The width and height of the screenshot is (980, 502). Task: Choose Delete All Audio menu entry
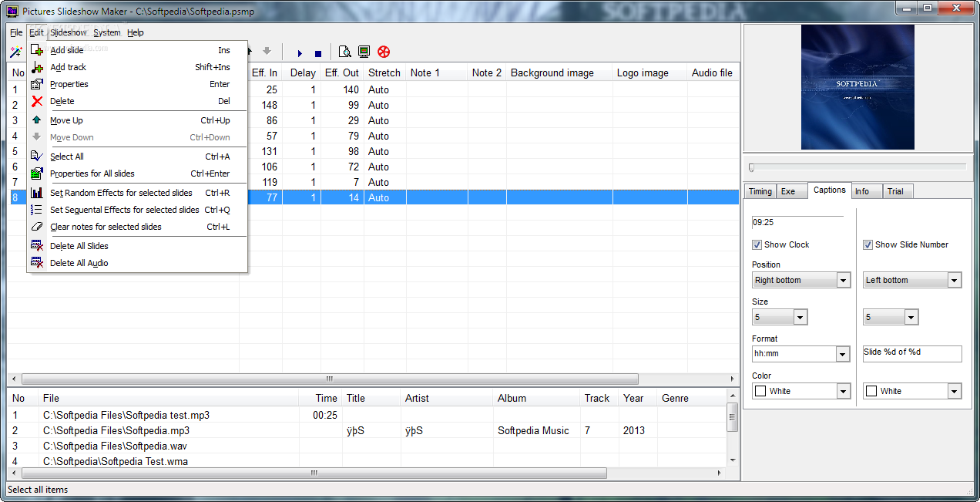pos(137,263)
